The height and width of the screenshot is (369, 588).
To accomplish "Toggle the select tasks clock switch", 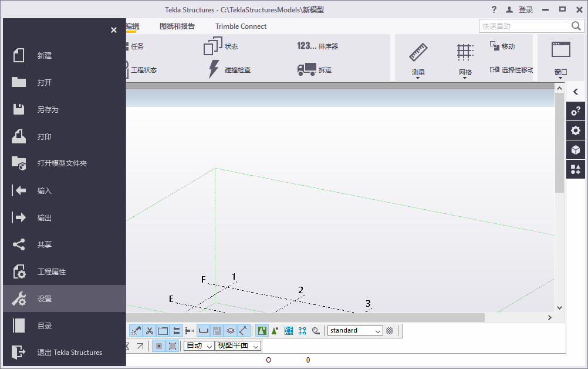I will [x=316, y=331].
